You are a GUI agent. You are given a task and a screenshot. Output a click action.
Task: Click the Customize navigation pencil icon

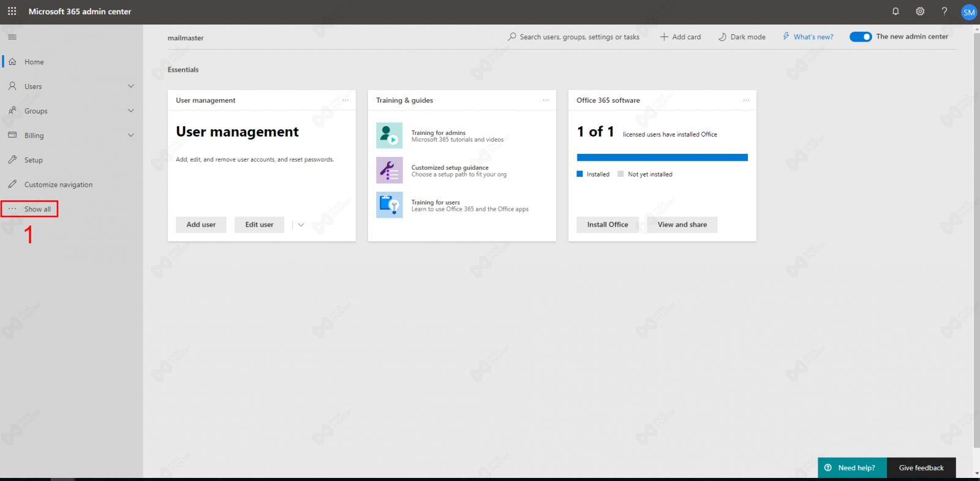(12, 184)
